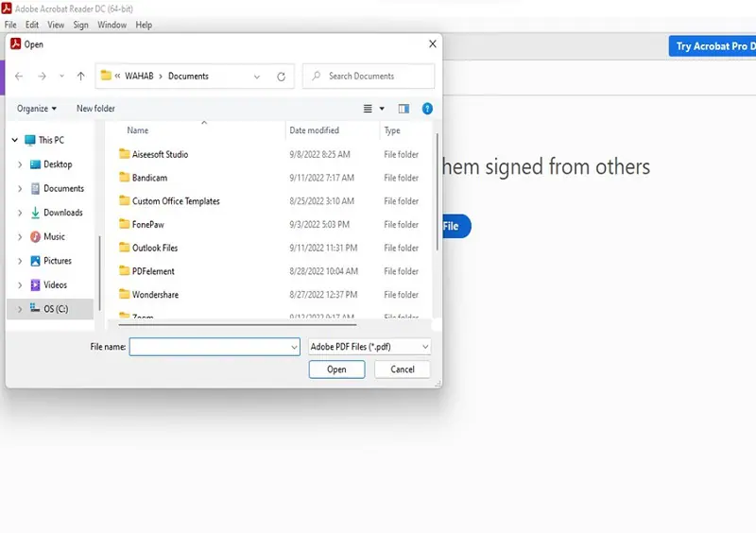Go up one folder level arrow
The height and width of the screenshot is (533, 756).
click(80, 77)
